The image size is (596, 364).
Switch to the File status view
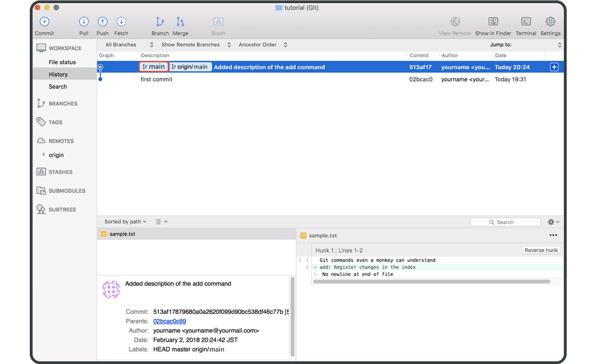coord(62,62)
